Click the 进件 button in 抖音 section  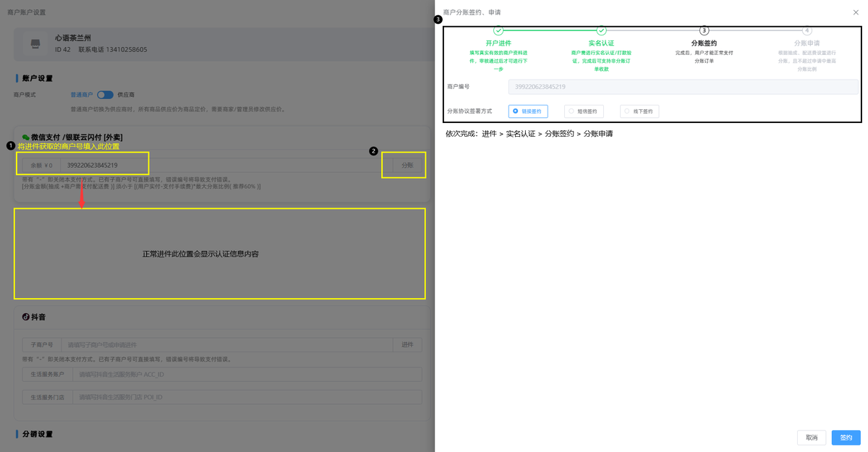(407, 345)
